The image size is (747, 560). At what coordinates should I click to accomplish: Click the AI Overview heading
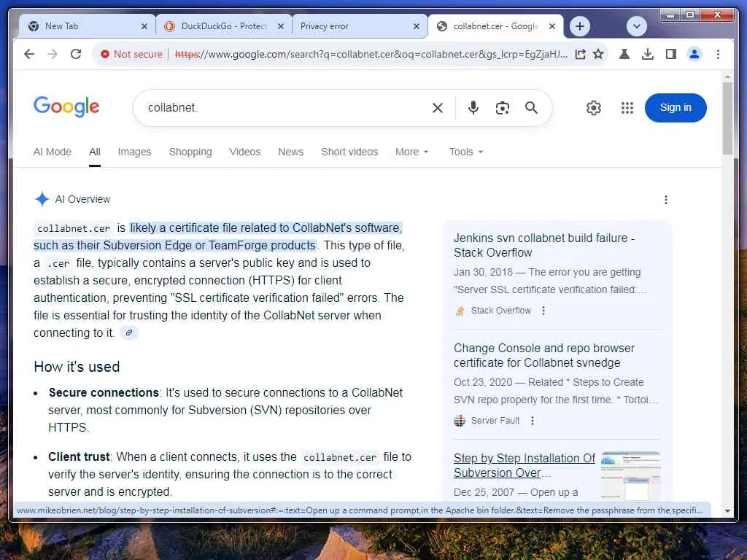point(82,199)
